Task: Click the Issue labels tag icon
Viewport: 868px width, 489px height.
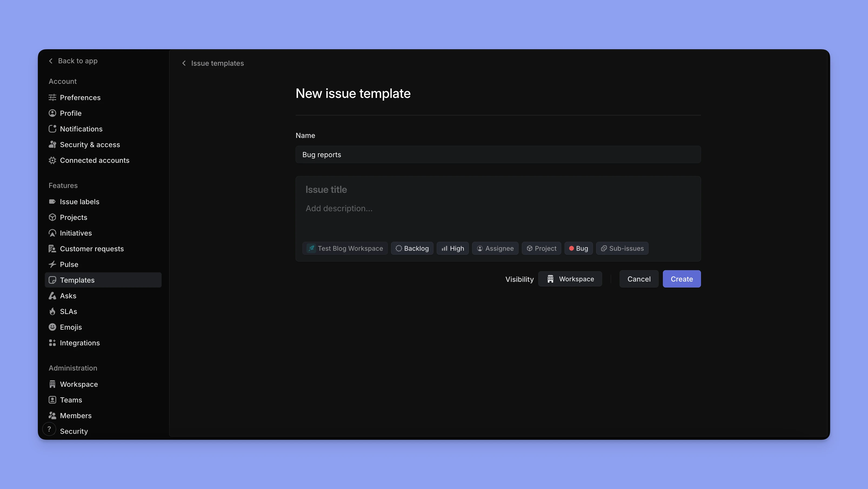Action: (53, 201)
